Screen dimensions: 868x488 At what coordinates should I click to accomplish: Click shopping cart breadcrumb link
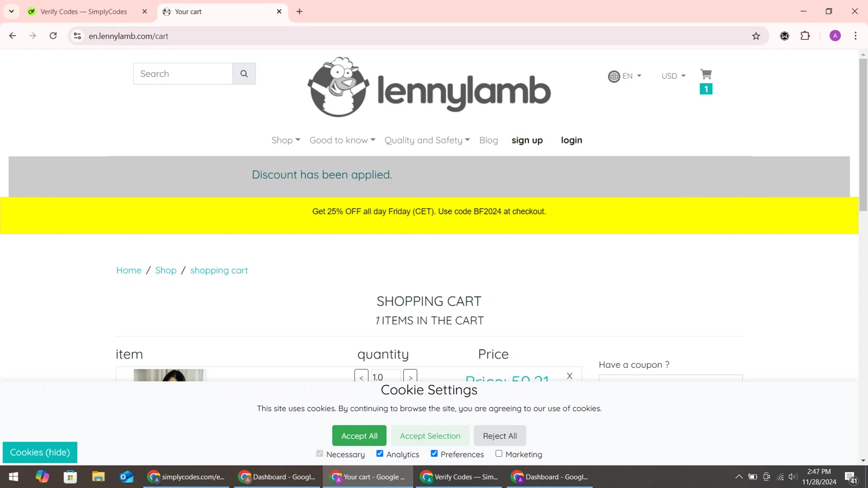point(219,271)
